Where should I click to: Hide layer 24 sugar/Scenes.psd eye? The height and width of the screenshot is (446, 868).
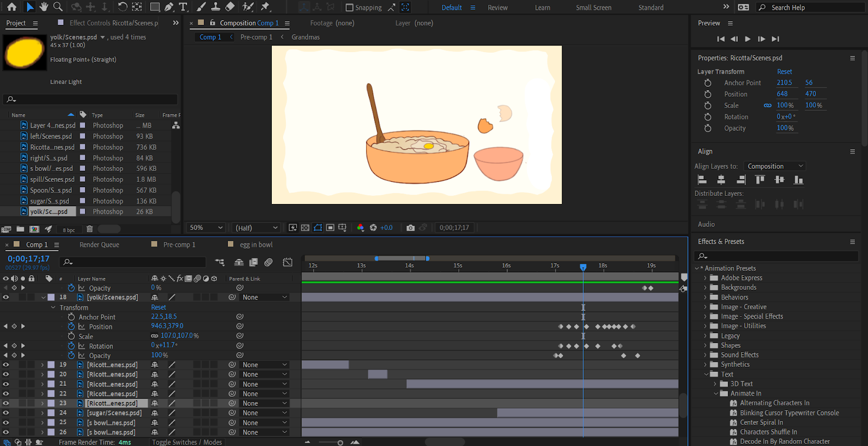[6, 413]
